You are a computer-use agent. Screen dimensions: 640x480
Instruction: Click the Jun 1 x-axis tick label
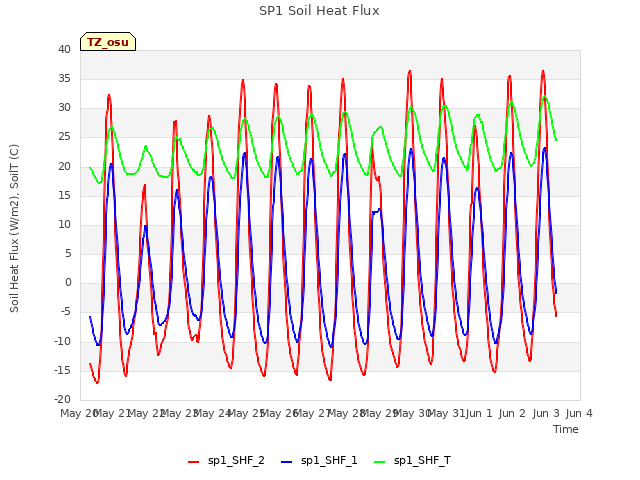(x=479, y=413)
